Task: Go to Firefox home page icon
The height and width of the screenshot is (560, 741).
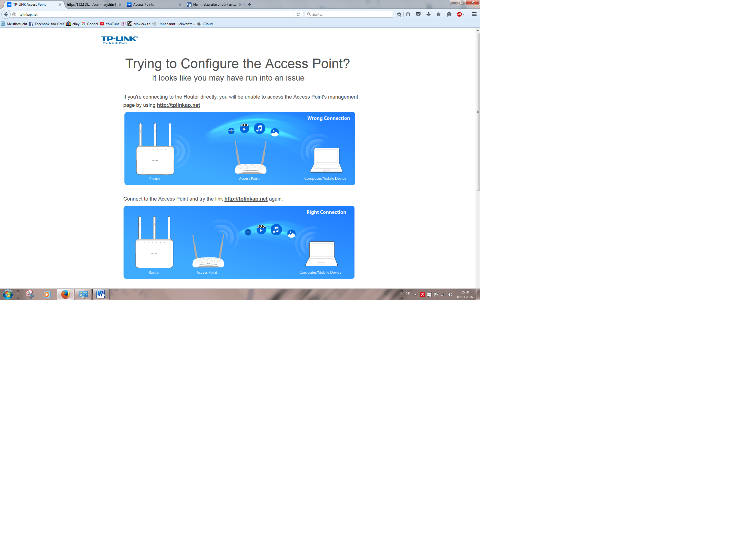Action: click(x=439, y=14)
